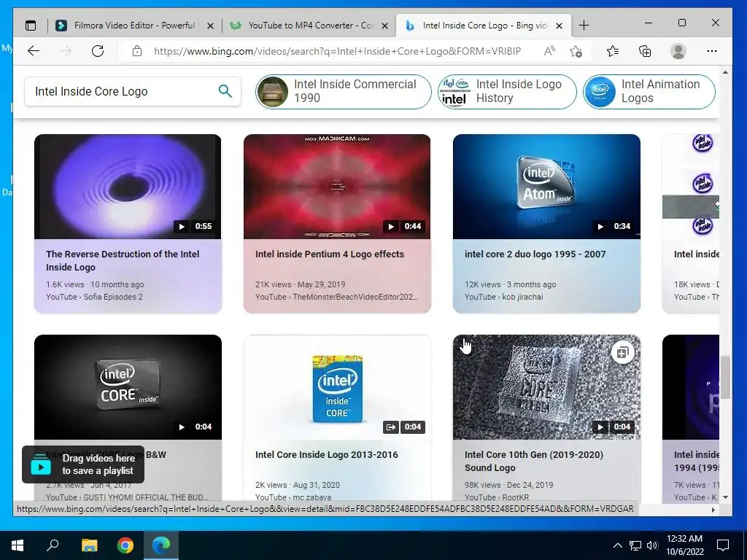The width and height of the screenshot is (747, 560).
Task: Open the volume speaker tray icon
Action: [652, 545]
